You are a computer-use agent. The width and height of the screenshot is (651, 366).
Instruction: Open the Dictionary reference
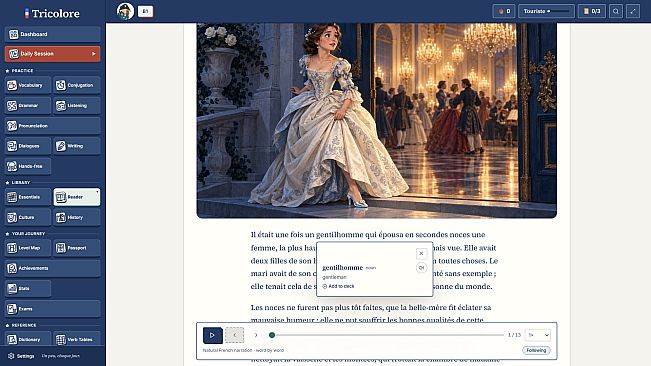(x=28, y=339)
